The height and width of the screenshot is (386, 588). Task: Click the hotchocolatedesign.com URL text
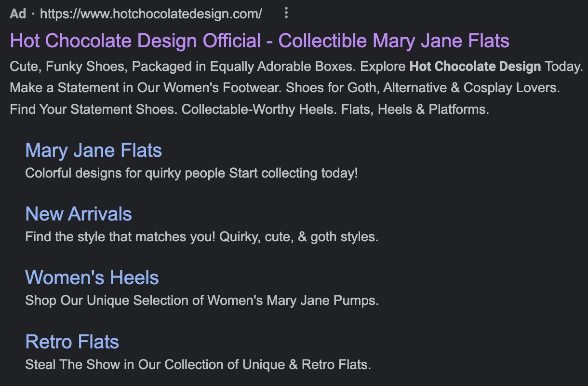click(x=151, y=14)
